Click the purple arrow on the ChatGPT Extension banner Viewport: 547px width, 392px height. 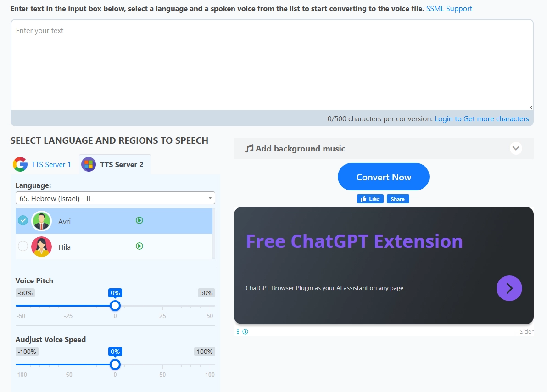[x=509, y=288]
